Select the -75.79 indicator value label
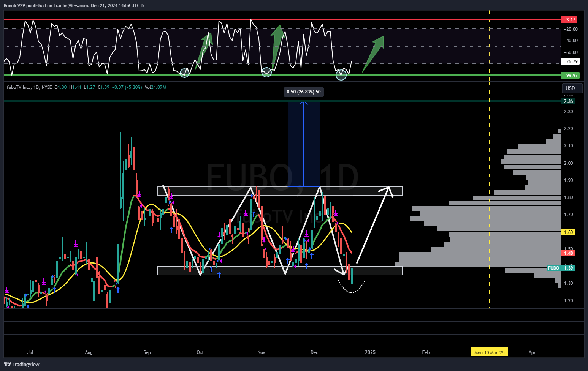The height and width of the screenshot is (371, 588). pos(570,61)
